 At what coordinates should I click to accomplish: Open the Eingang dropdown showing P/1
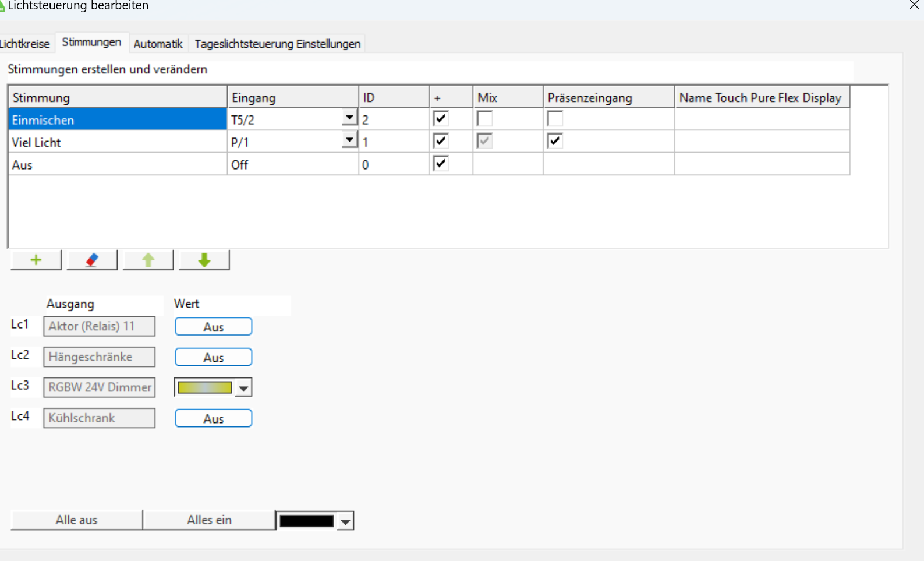349,140
